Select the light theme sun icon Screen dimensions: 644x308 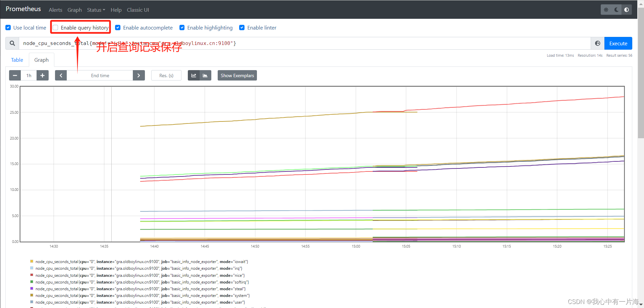click(606, 10)
